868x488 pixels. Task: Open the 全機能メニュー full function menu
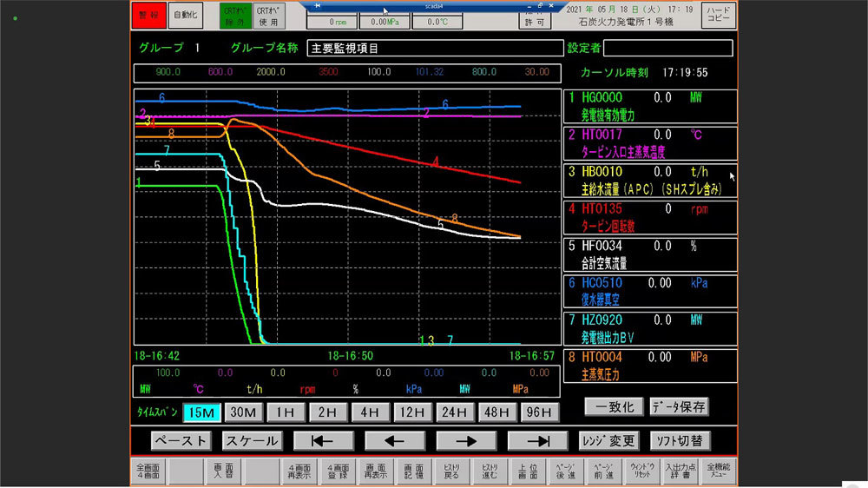point(719,472)
